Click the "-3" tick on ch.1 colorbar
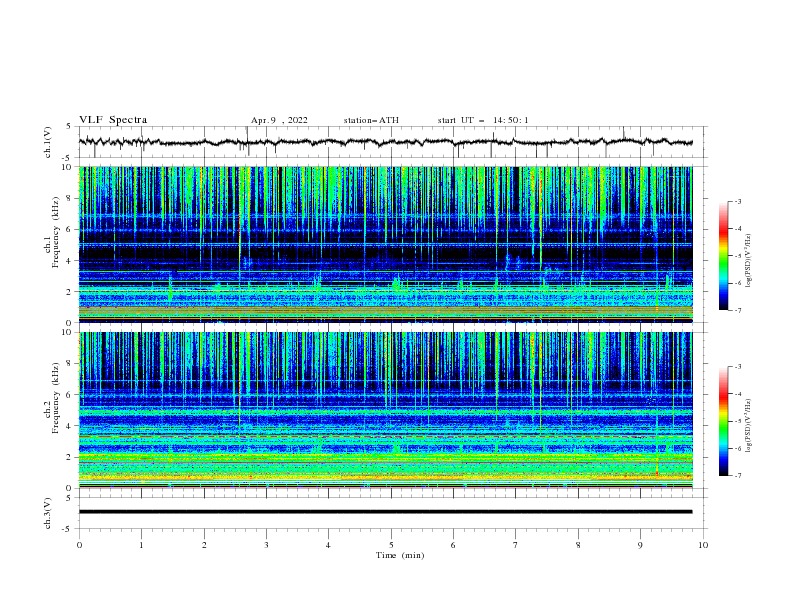This screenshot has height=612, width=792. pos(737,201)
